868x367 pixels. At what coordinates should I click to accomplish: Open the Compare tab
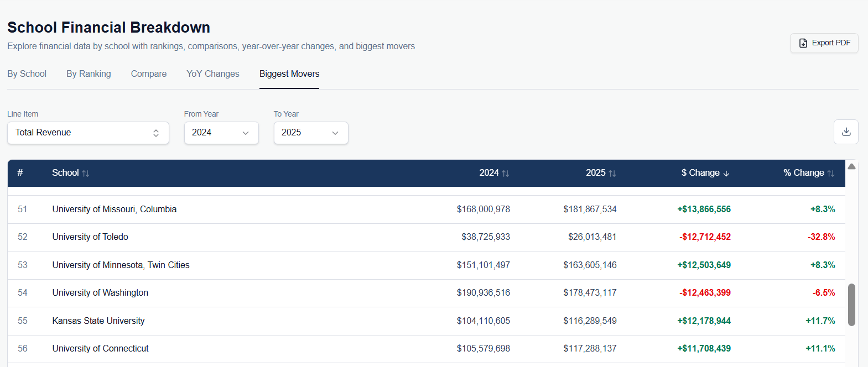pyautogui.click(x=149, y=74)
